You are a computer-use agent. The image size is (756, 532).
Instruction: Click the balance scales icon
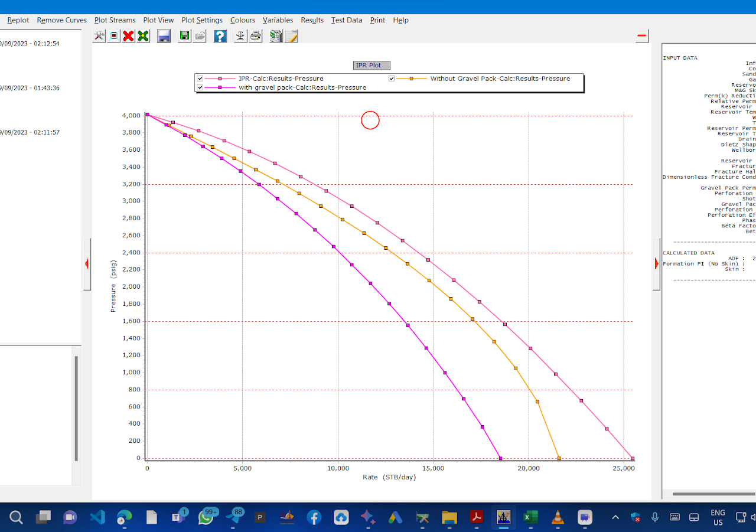click(240, 36)
